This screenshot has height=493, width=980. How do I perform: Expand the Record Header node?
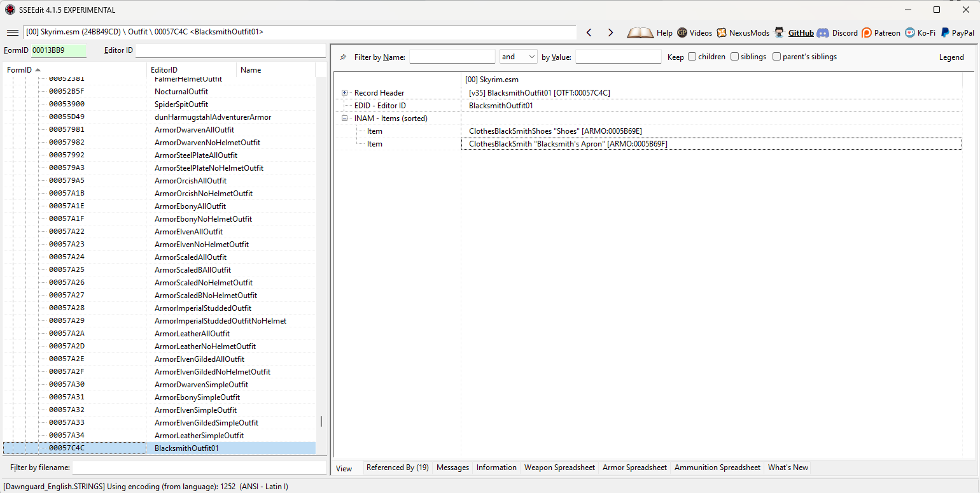click(x=345, y=93)
